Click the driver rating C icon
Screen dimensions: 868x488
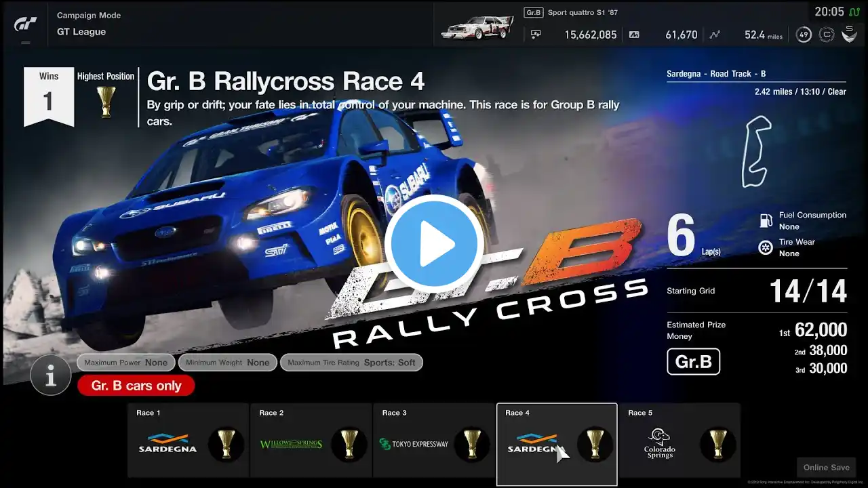coord(826,35)
